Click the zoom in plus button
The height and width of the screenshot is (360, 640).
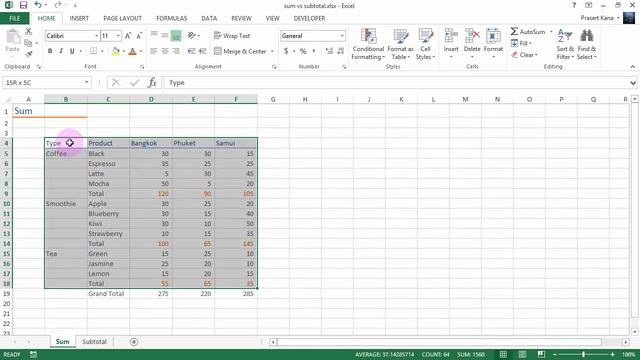pyautogui.click(x=612, y=354)
